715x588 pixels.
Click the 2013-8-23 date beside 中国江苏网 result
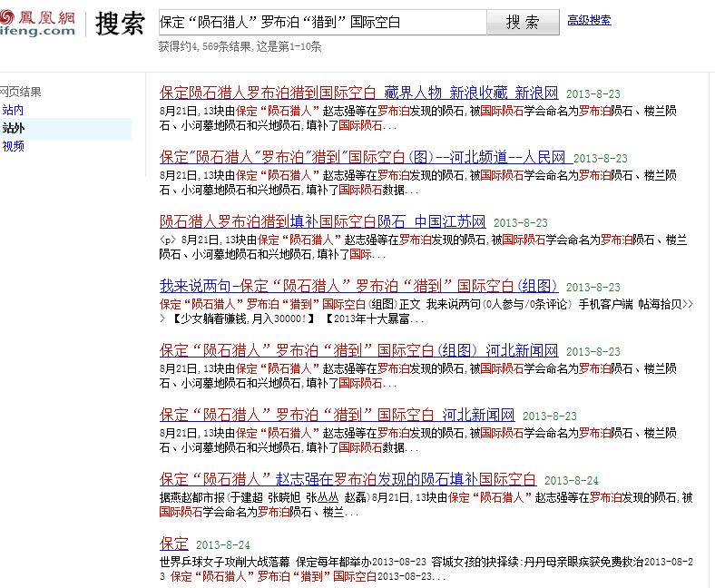521,223
